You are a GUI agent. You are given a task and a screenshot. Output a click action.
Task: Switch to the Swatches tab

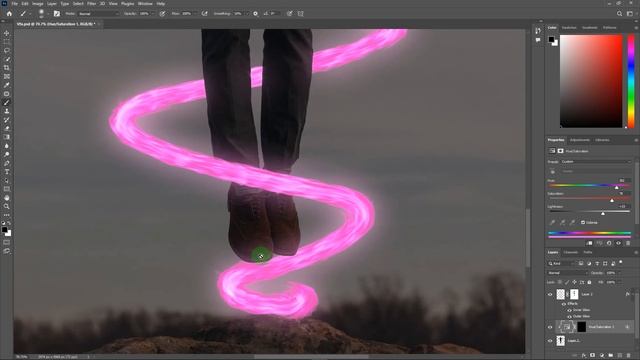[x=569, y=28]
